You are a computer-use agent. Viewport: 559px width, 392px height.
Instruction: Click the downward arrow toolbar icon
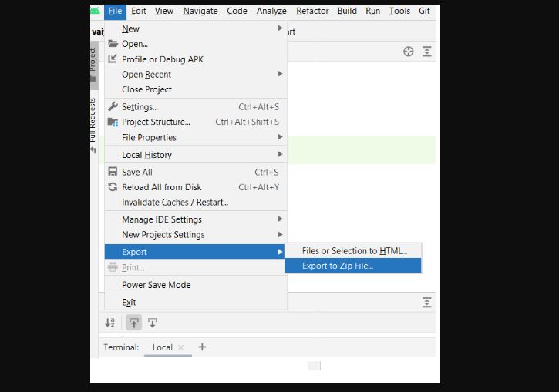pyautogui.click(x=153, y=323)
